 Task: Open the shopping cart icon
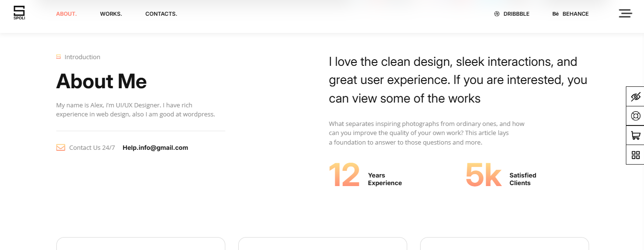635,135
